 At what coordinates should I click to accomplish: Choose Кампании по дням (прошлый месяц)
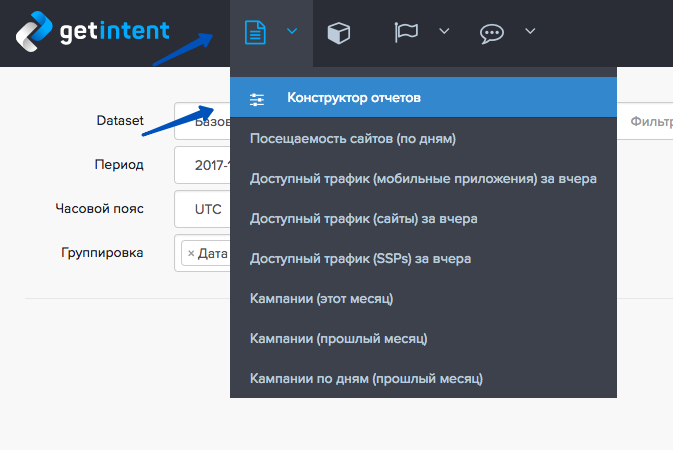pyautogui.click(x=366, y=379)
